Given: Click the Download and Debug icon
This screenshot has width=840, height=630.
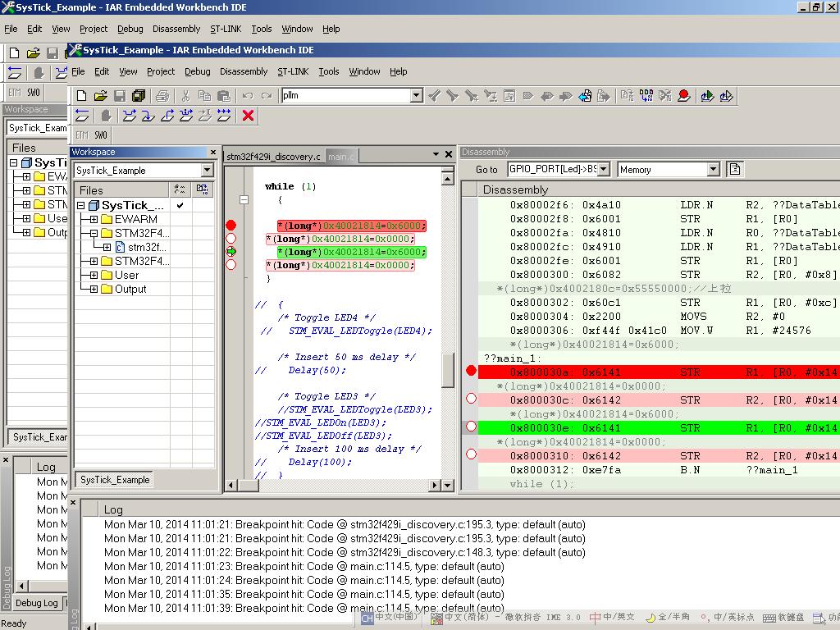Looking at the screenshot, I should click(707, 96).
